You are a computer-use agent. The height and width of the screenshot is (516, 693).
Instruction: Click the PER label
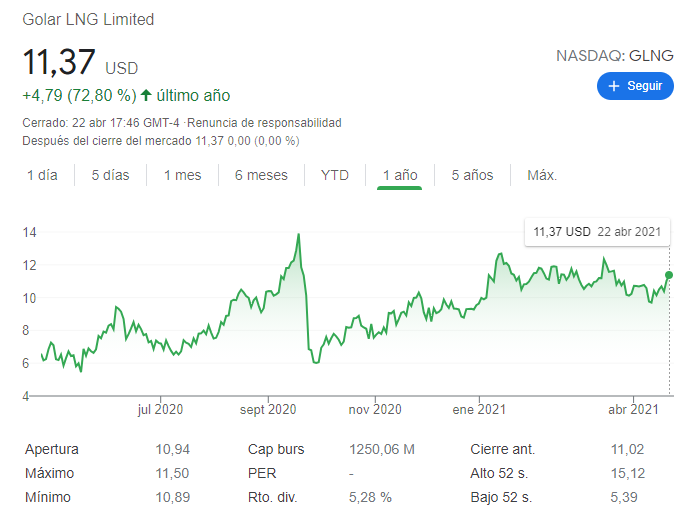tap(262, 473)
